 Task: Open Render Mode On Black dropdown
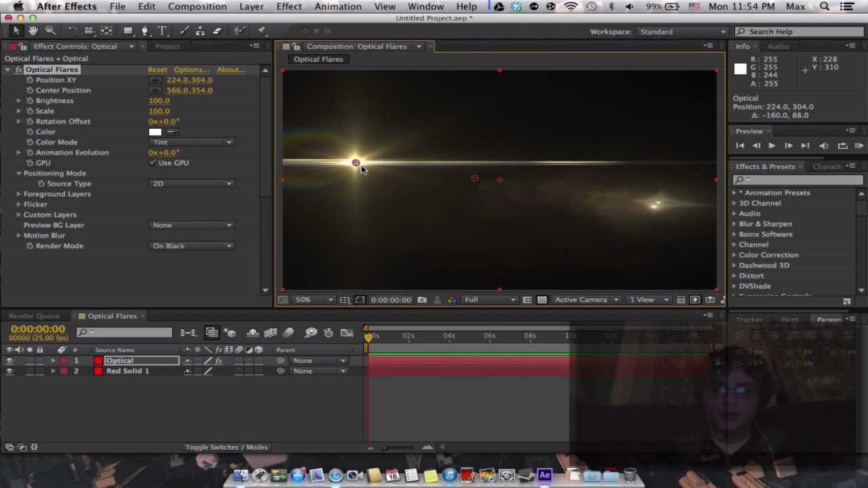click(192, 246)
